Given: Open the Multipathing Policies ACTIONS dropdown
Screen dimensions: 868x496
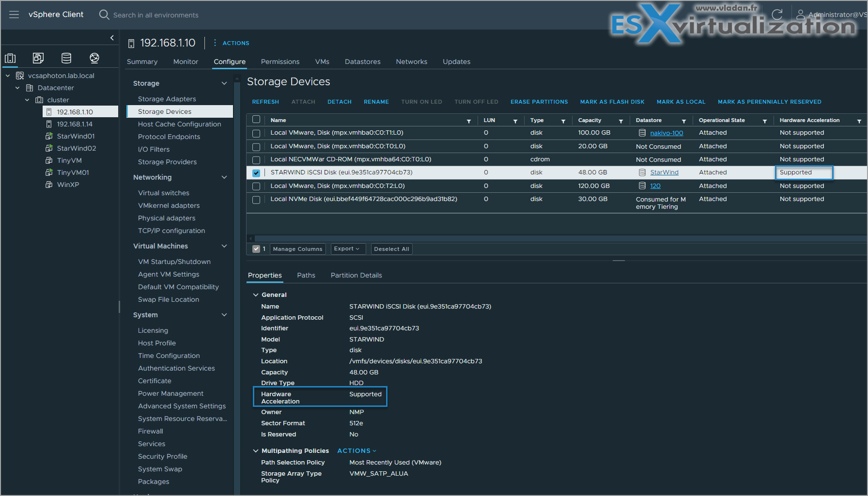Looking at the screenshot, I should pos(356,450).
